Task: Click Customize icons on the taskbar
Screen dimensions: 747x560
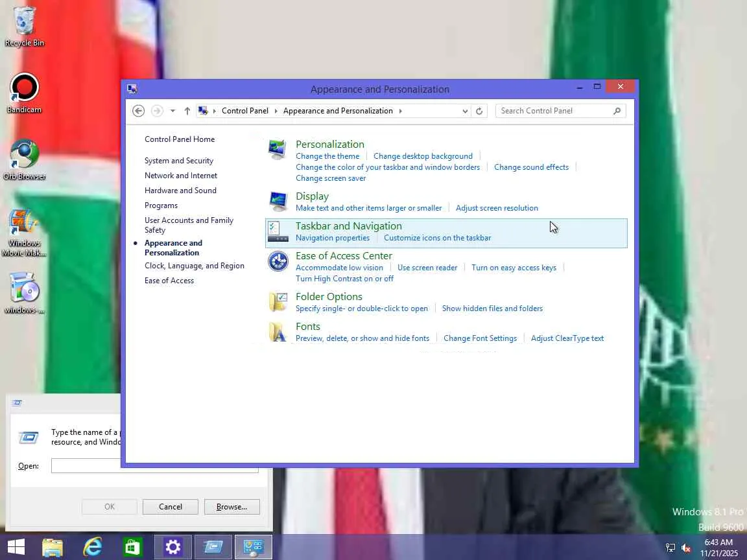Action: pyautogui.click(x=437, y=238)
